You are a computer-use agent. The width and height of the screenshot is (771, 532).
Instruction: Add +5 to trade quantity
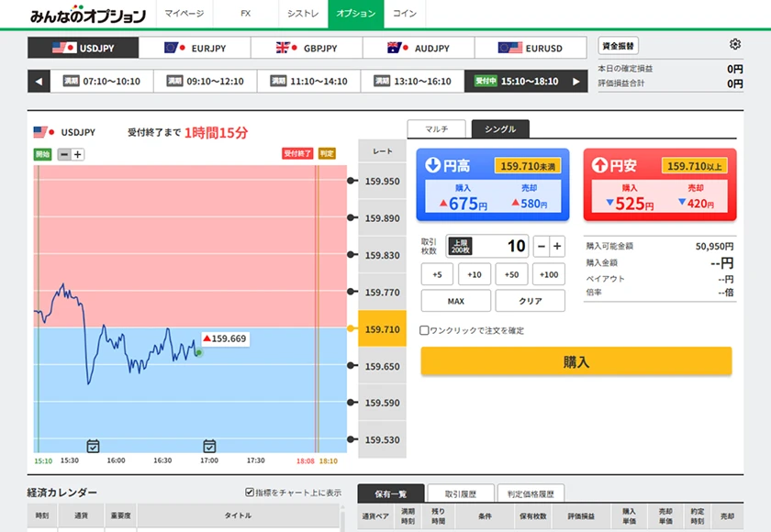point(437,274)
